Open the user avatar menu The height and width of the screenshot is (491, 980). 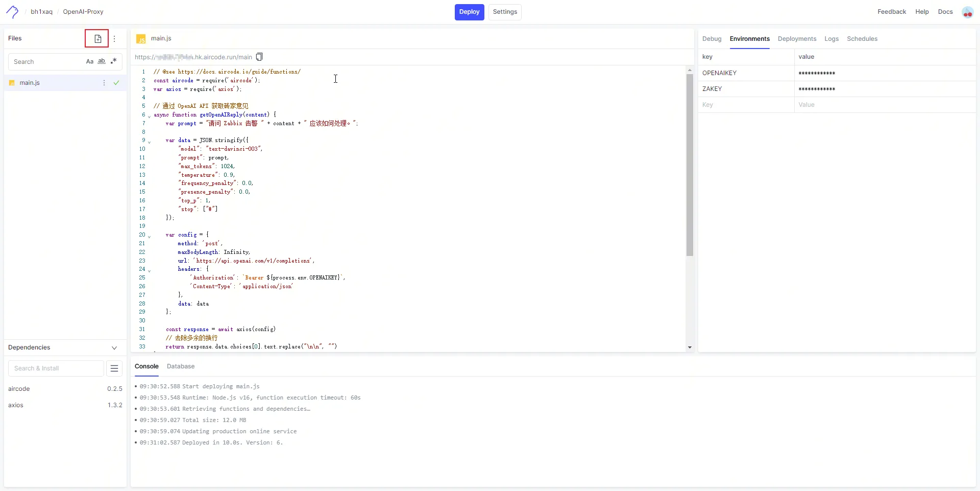coord(967,12)
